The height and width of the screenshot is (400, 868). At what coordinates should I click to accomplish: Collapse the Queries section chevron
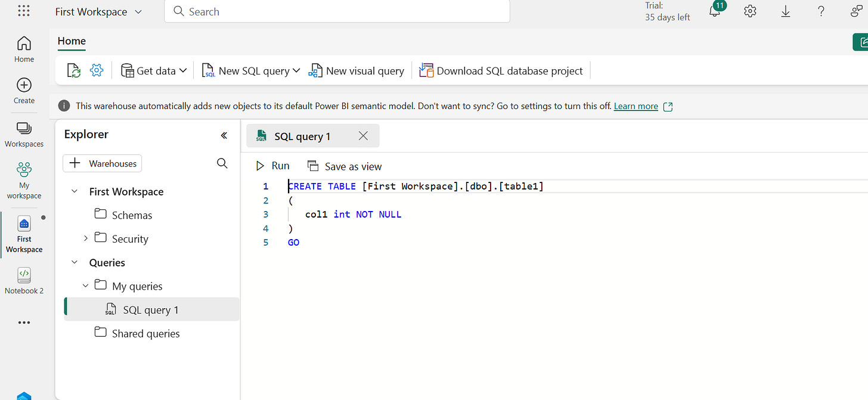coord(75,262)
